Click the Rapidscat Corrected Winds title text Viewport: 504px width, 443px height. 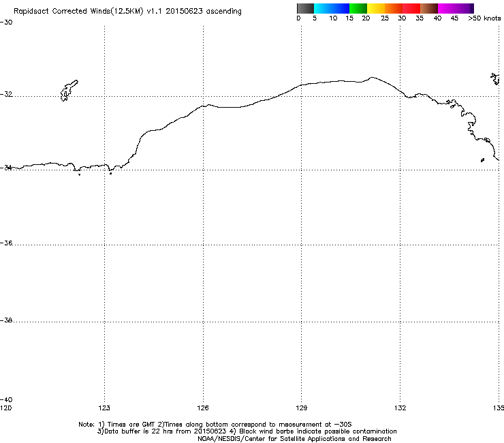coord(127,12)
